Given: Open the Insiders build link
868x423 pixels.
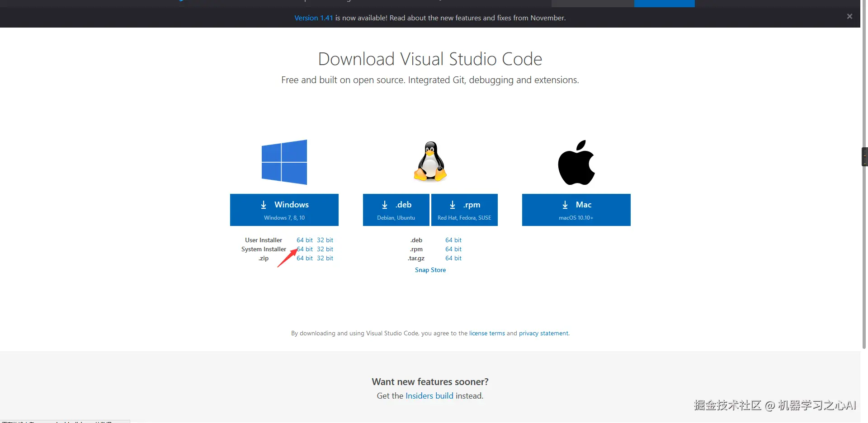Looking at the screenshot, I should pos(429,396).
